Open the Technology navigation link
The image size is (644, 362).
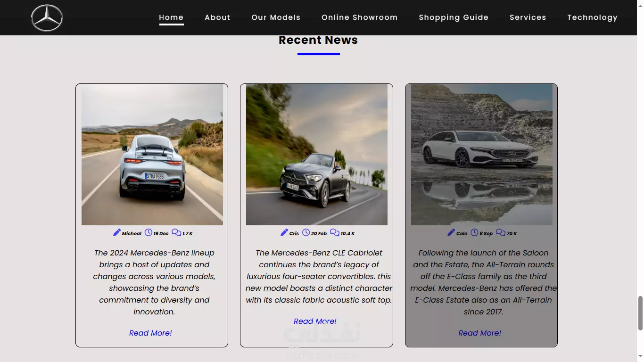point(592,17)
